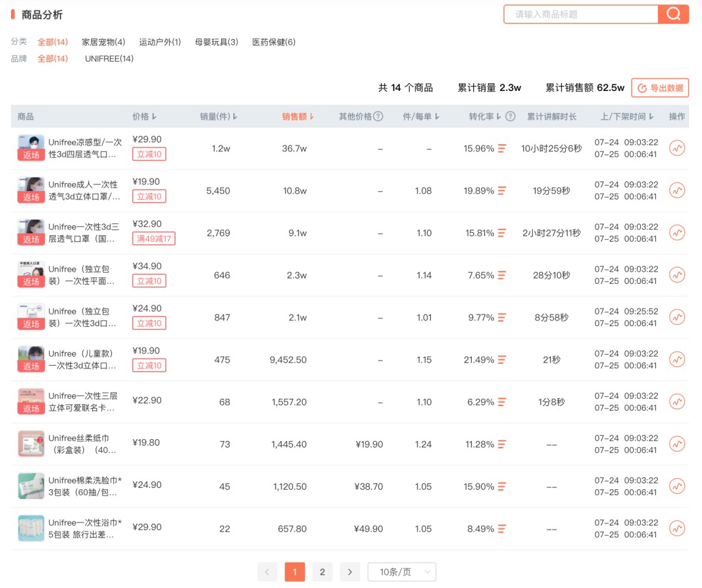The width and height of the screenshot is (702, 588).
Task: Sort table by 价格 column
Action: click(x=144, y=116)
